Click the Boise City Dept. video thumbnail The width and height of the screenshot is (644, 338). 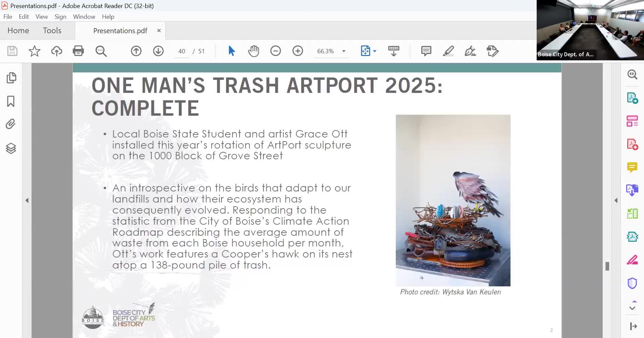(590, 30)
